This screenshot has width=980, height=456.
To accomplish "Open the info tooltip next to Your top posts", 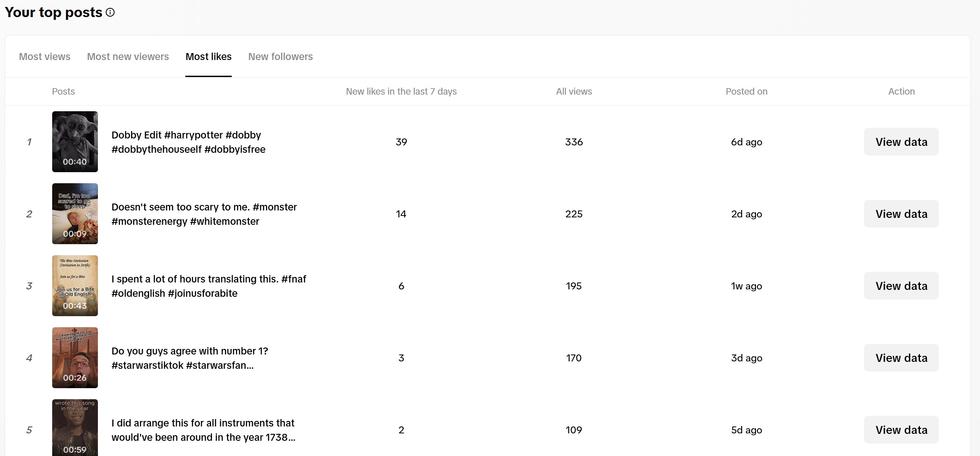I will point(110,12).
